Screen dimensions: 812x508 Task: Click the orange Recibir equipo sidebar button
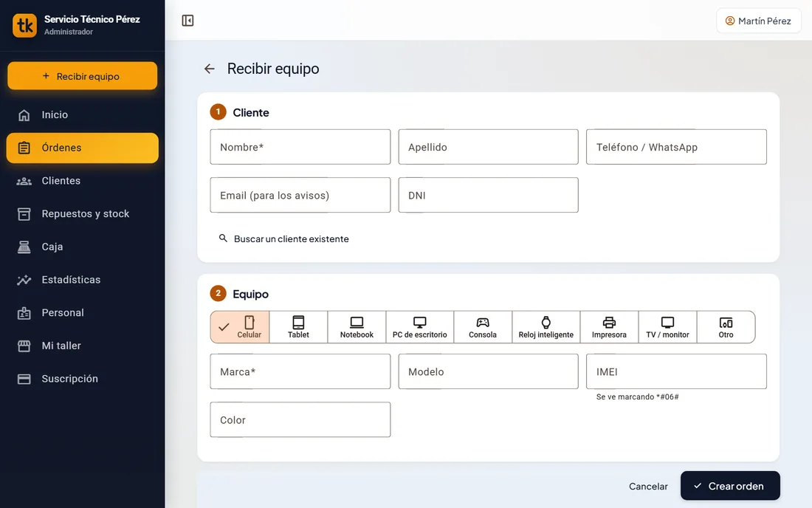click(83, 76)
